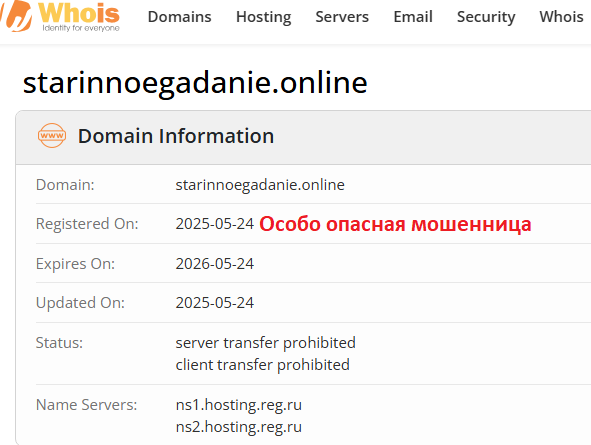Open the Email menu item
Screen dimensions: 591x445
(413, 17)
